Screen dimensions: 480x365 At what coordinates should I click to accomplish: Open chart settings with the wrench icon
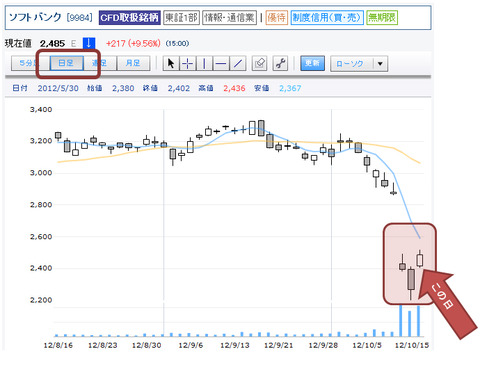(280, 63)
